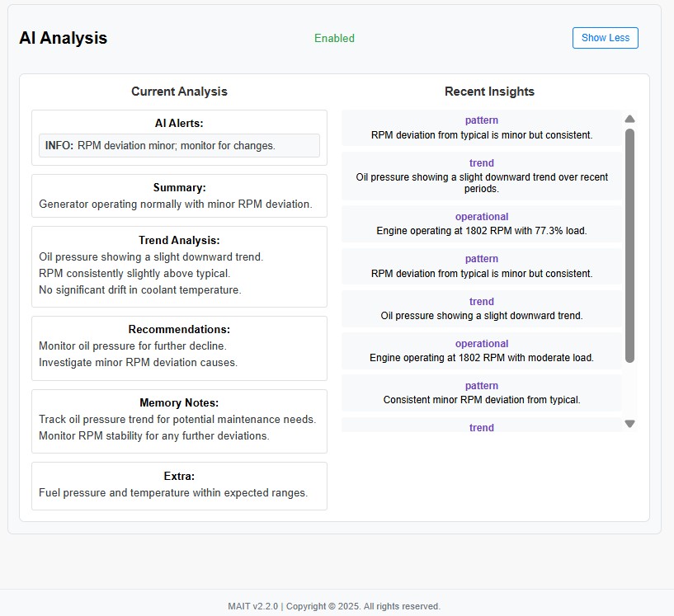Screen dimensions: 674x616
Task: Click the scrollbar up arrow in Recent Insights
Action: pyautogui.click(x=629, y=118)
